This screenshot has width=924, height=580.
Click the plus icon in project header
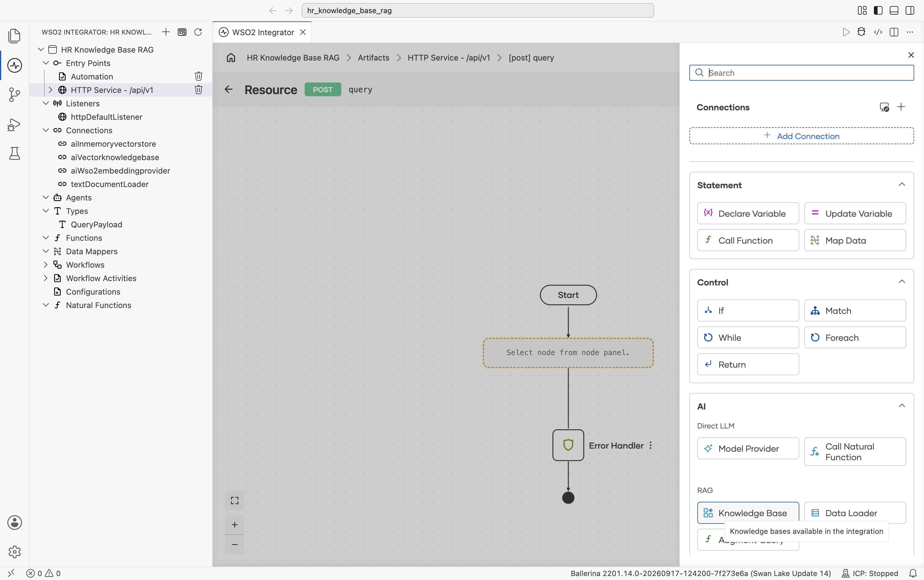[166, 32]
